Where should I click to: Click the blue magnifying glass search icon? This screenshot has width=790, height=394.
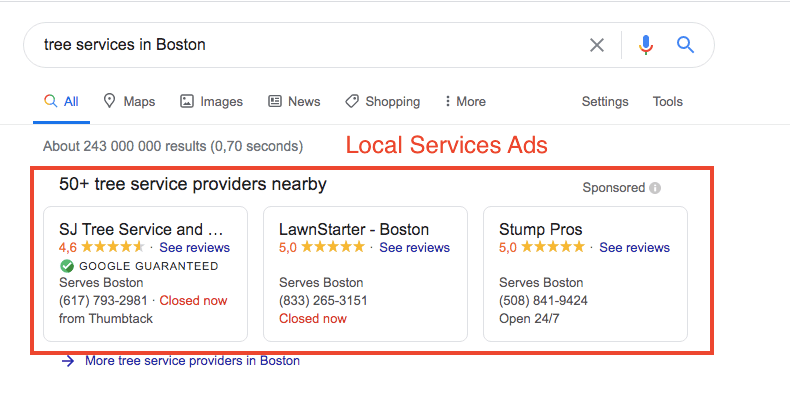pos(685,45)
